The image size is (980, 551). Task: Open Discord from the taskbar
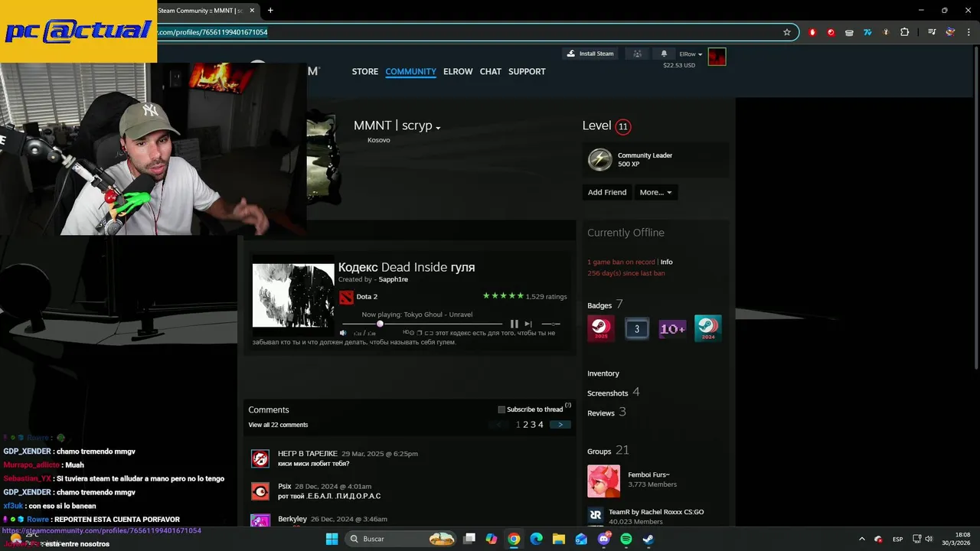tap(604, 539)
